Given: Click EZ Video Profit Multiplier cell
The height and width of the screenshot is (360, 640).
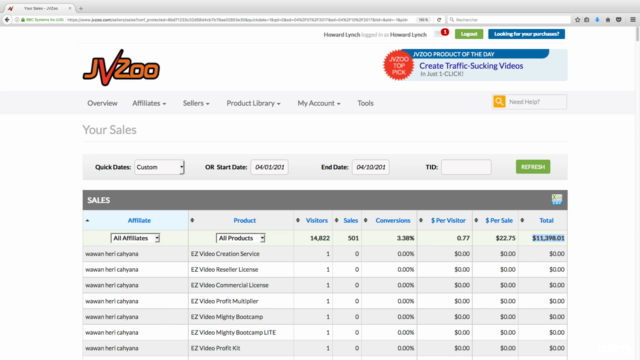Looking at the screenshot, I should point(241,301).
